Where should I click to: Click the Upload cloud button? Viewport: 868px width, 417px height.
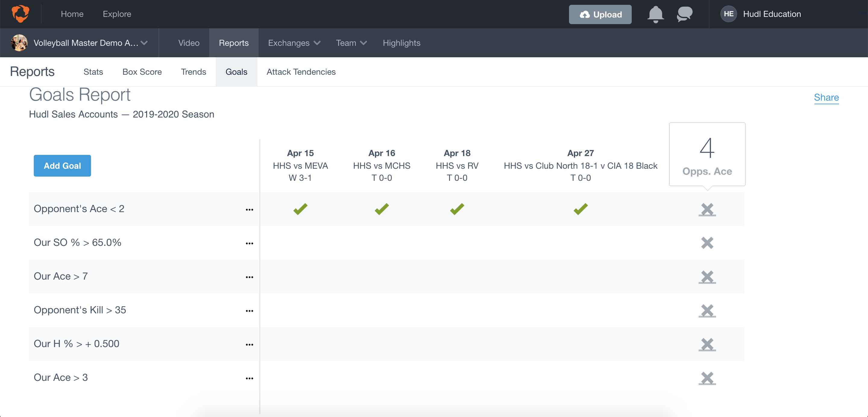point(600,14)
